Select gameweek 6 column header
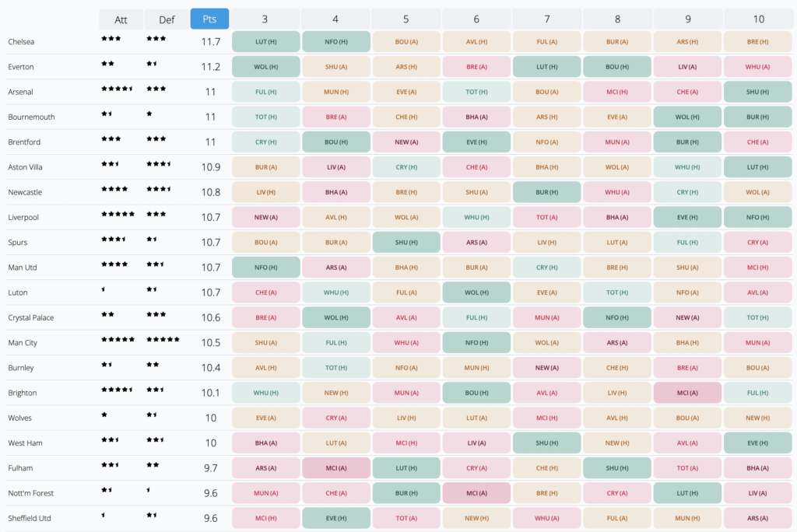 point(476,19)
